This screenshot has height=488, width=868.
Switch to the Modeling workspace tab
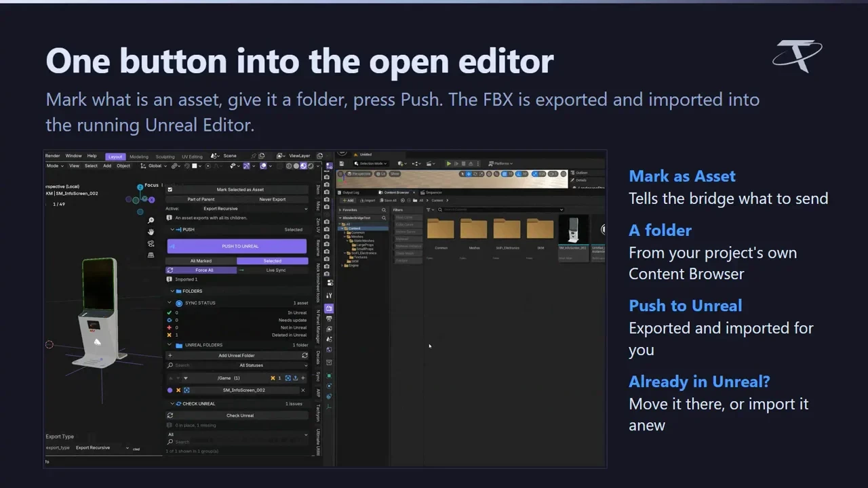[139, 157]
